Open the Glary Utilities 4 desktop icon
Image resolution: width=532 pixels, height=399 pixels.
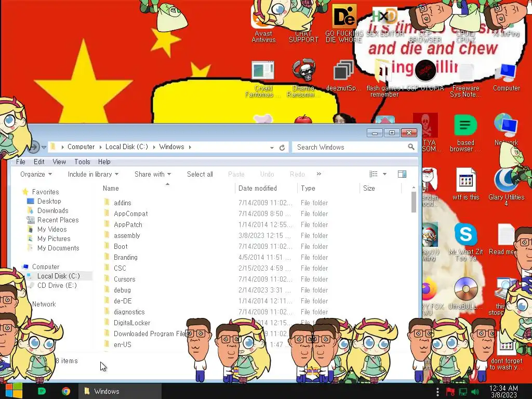pos(506,187)
